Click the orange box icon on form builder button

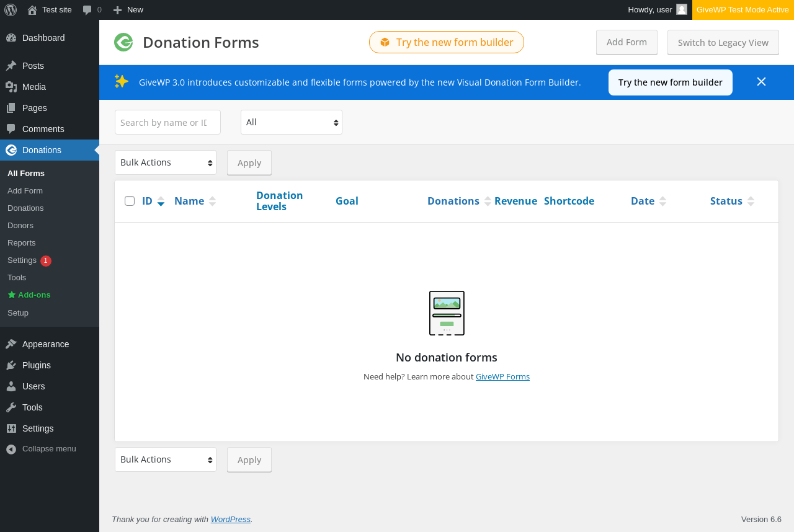385,42
